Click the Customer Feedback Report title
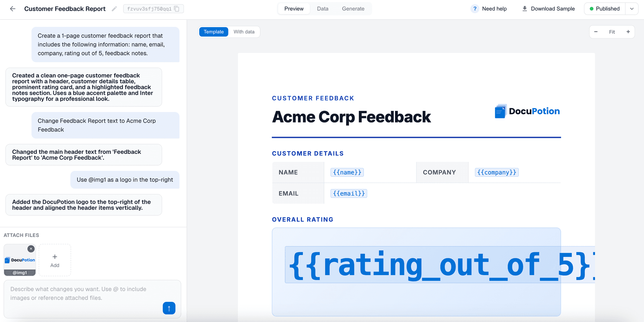This screenshot has width=644, height=322. [65, 9]
